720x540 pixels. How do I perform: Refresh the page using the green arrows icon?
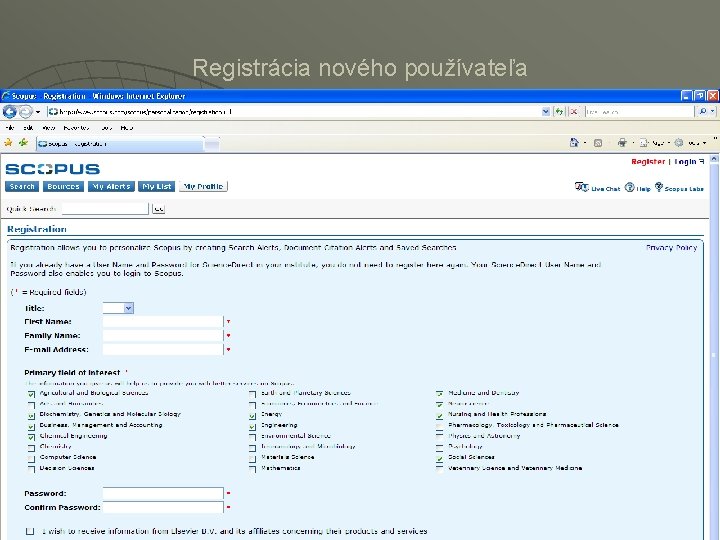pyautogui.click(x=559, y=112)
